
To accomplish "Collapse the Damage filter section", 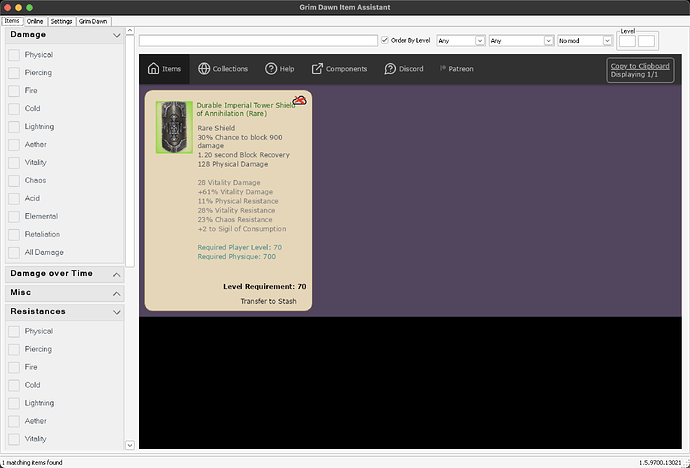I will (x=116, y=35).
